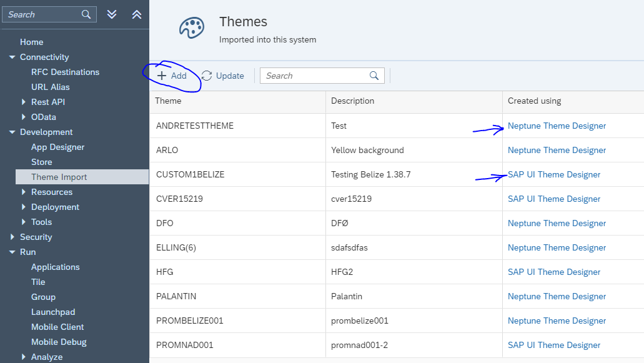Select the HFG theme name
Screen dimensions: 644x363
[165, 272]
